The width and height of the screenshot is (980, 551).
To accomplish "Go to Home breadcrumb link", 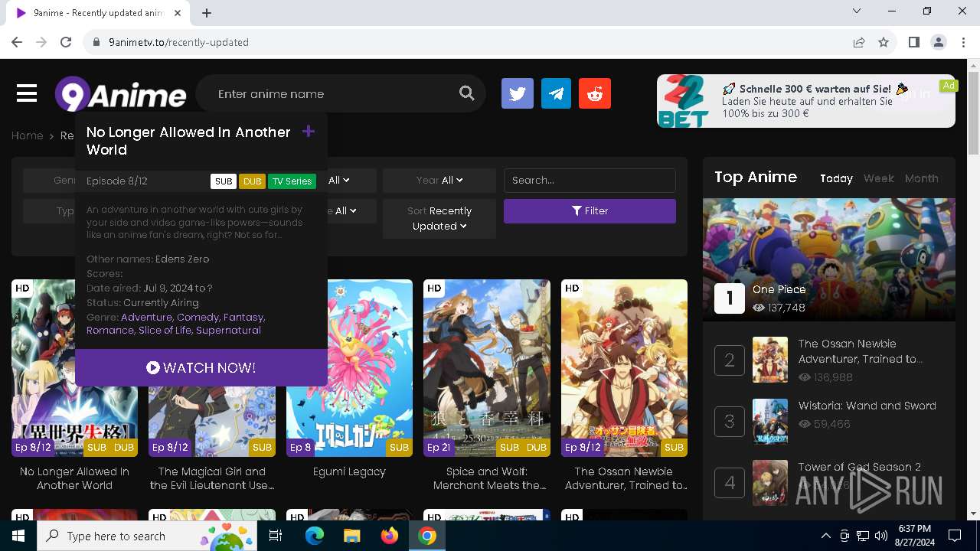I will (x=27, y=135).
